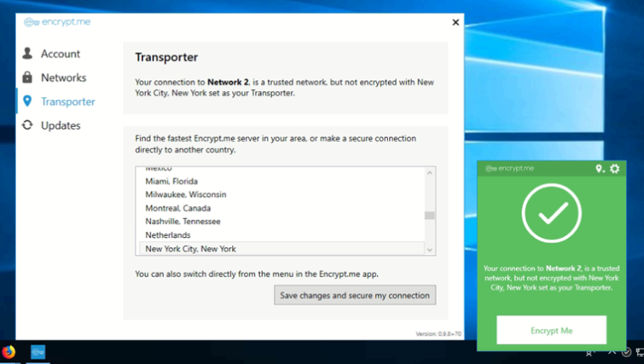
Task: Choose Nashville, Tennessee in the server list
Action: point(281,222)
